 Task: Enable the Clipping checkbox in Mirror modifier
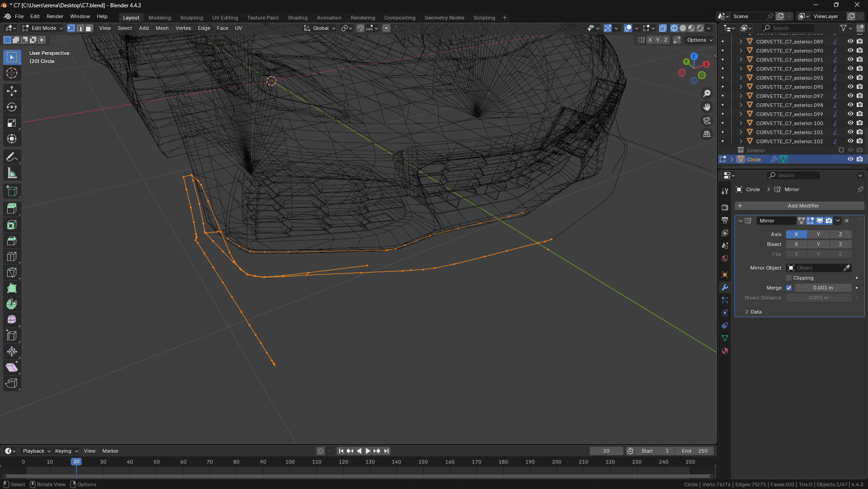click(789, 278)
